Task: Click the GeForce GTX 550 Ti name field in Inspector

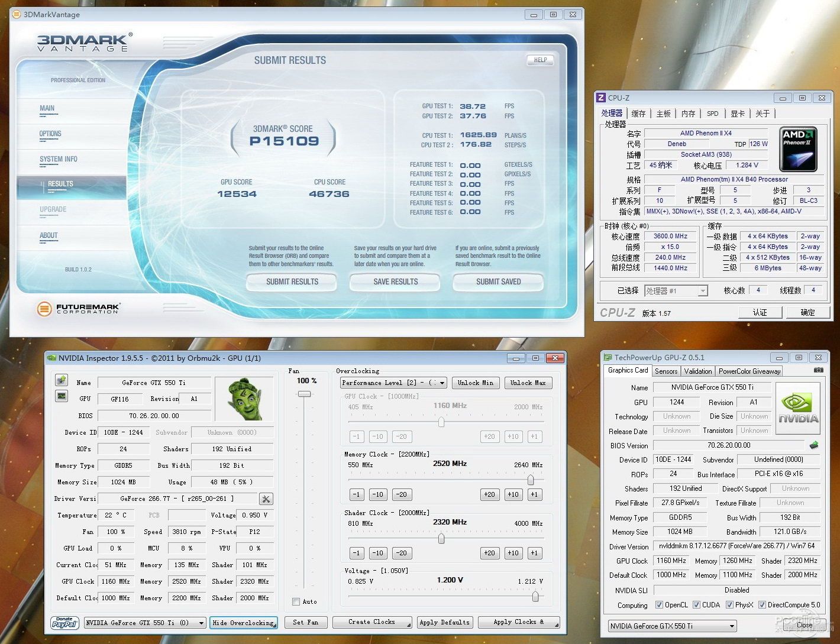Action: (x=154, y=383)
